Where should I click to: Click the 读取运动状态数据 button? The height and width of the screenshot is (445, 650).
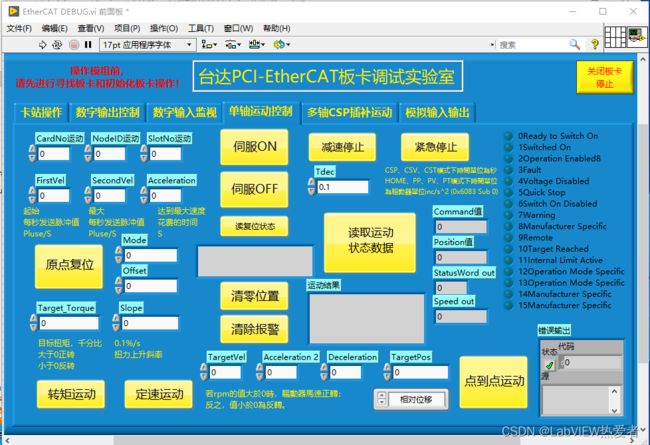pos(370,242)
